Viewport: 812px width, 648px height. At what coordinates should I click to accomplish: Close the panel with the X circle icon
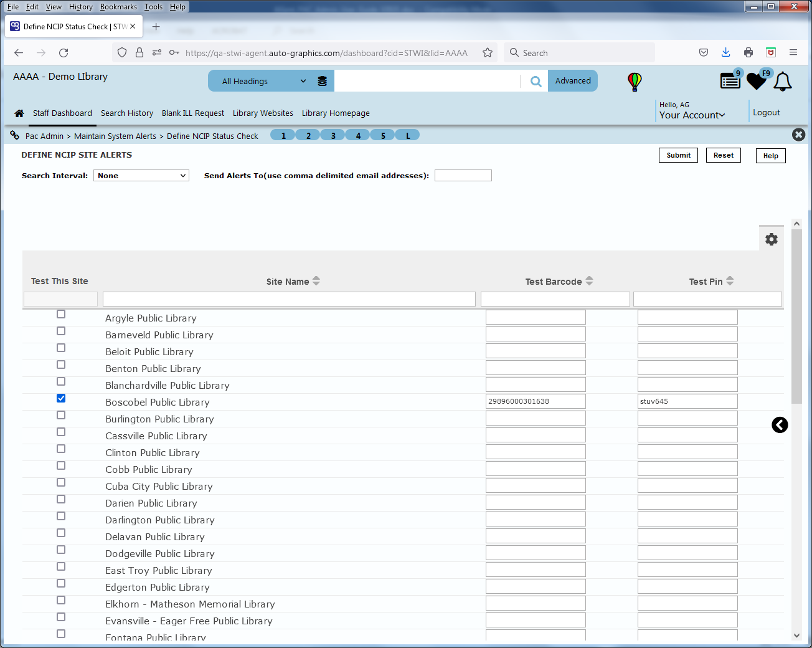coord(798,135)
